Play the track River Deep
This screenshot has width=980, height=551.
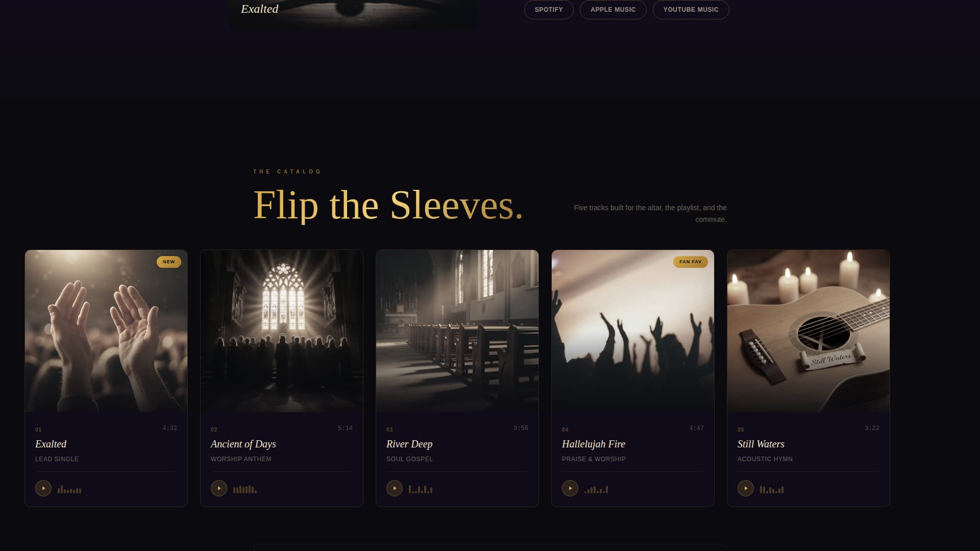click(395, 488)
